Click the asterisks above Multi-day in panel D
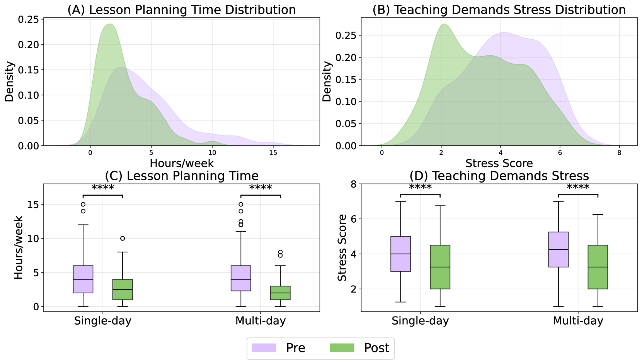Screen dimensions: 642x364 [x=578, y=188]
